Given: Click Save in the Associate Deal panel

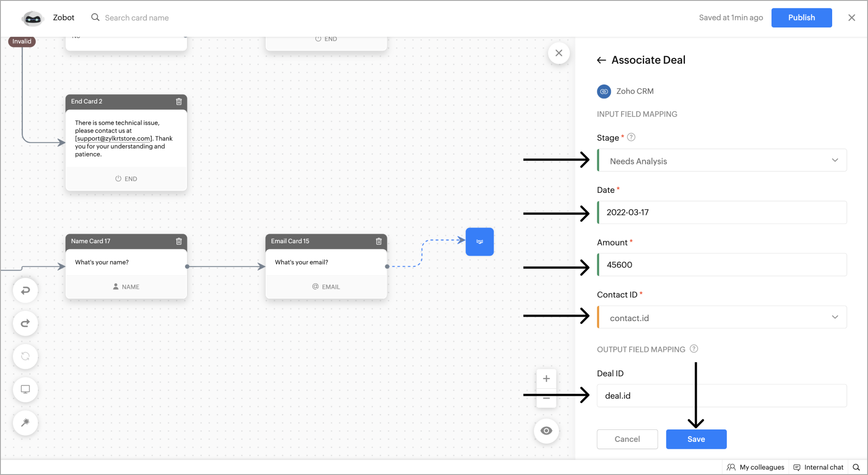Looking at the screenshot, I should tap(696, 439).
